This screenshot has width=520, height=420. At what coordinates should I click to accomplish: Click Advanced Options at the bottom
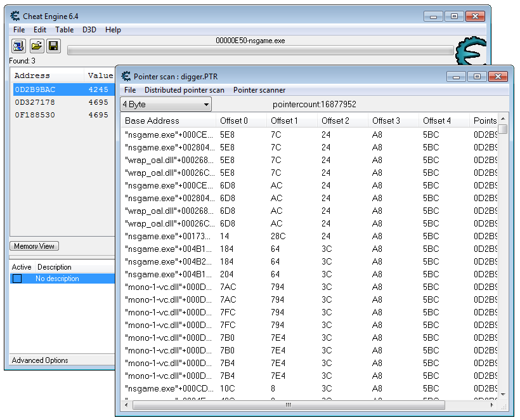tap(40, 360)
